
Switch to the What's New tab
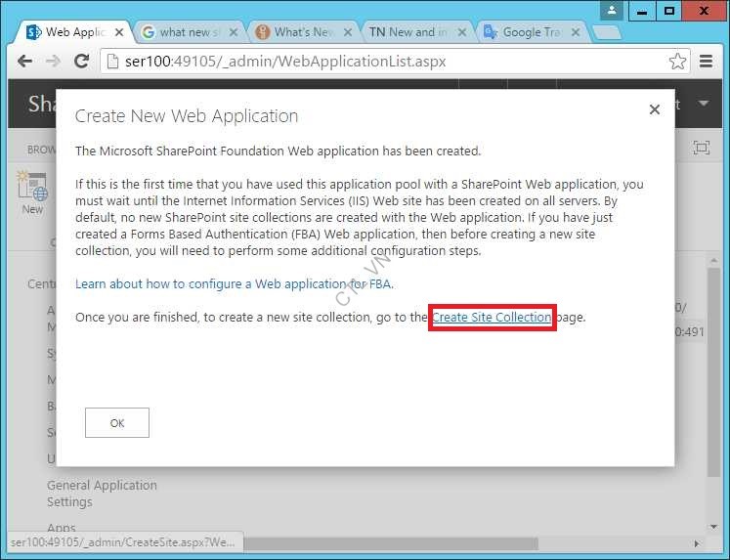click(303, 32)
